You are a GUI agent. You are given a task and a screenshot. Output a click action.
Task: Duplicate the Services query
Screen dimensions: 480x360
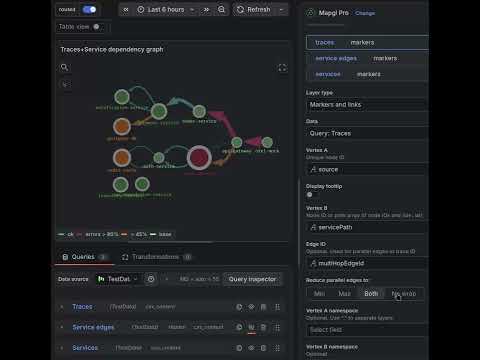(239, 348)
